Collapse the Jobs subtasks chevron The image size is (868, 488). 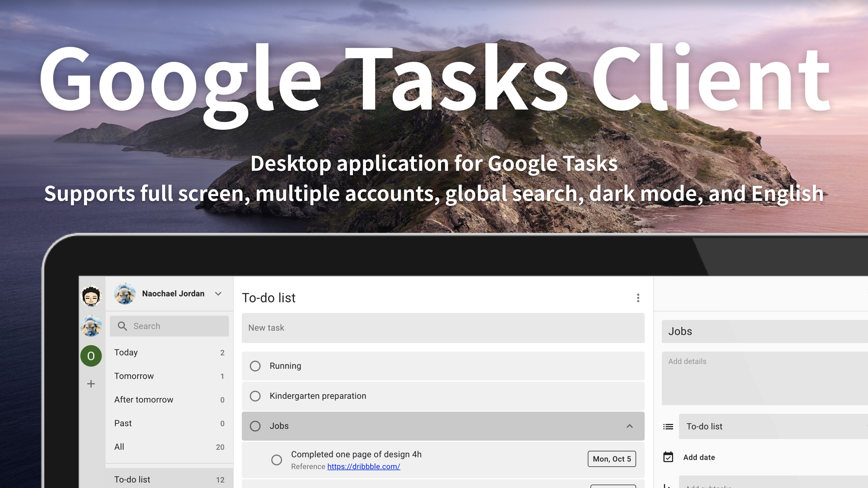pos(629,426)
